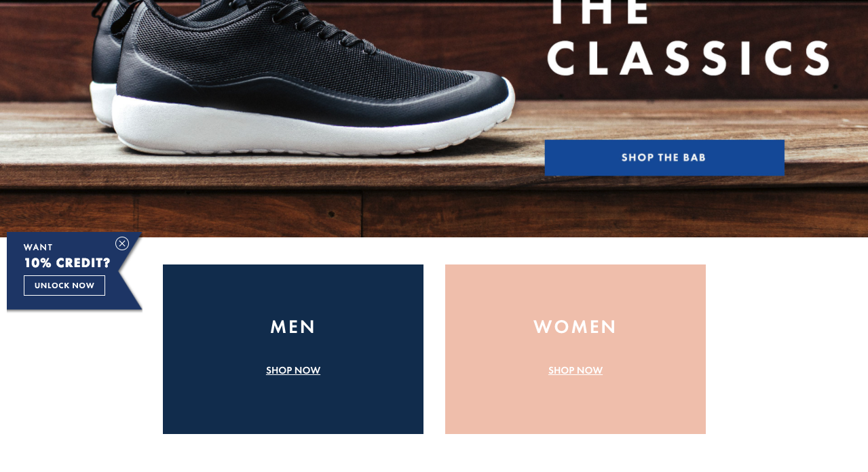Click the "10% CREDIT?" promo text
The image size is (868, 472).
tap(67, 263)
